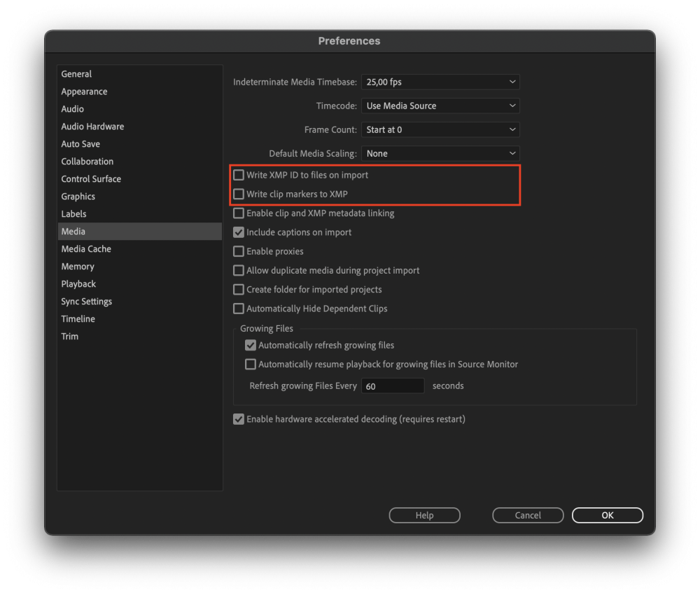Turn on Enable proxies checkbox
700x594 pixels.
click(239, 251)
